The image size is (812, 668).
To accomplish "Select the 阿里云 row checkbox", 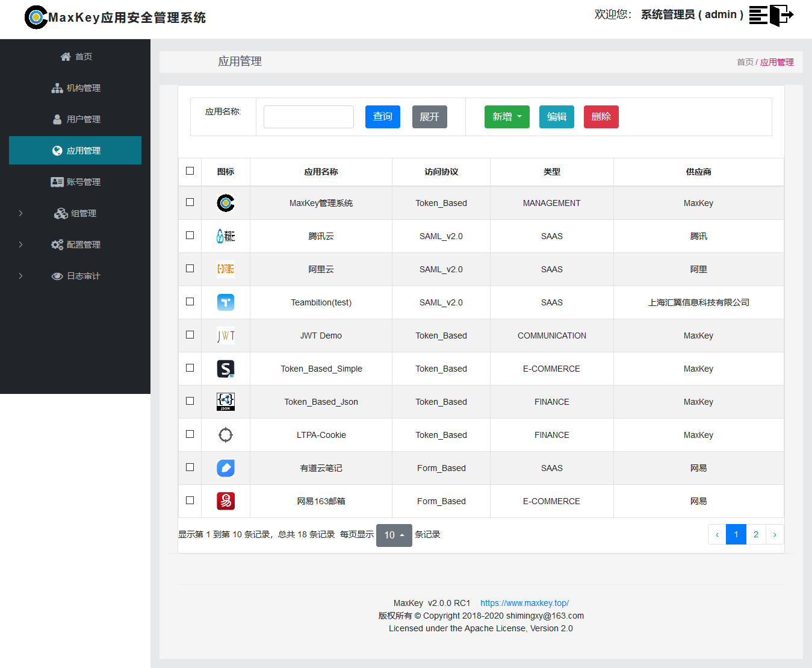I will click(190, 269).
